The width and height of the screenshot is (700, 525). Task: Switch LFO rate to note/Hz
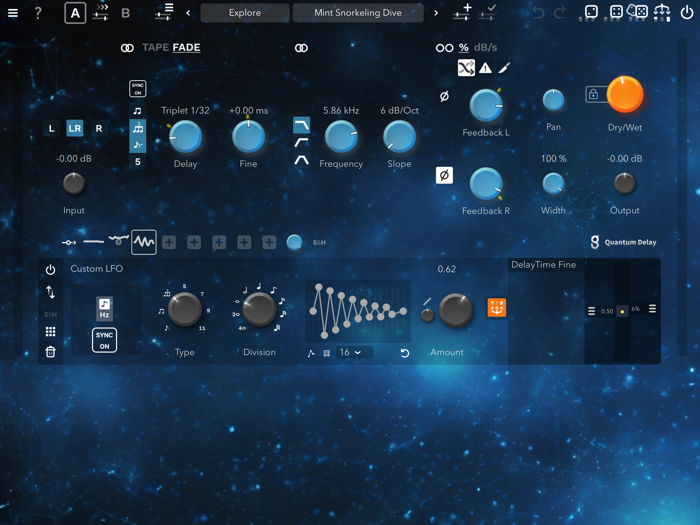[x=104, y=308]
